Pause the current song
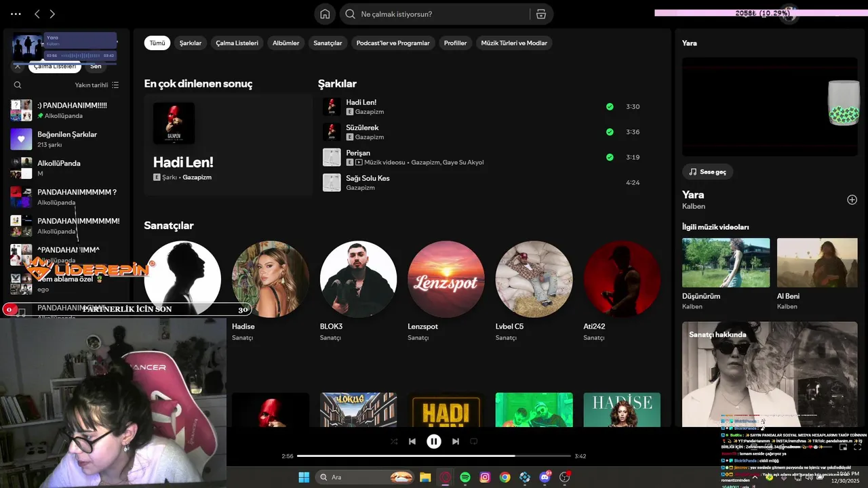 (x=434, y=441)
